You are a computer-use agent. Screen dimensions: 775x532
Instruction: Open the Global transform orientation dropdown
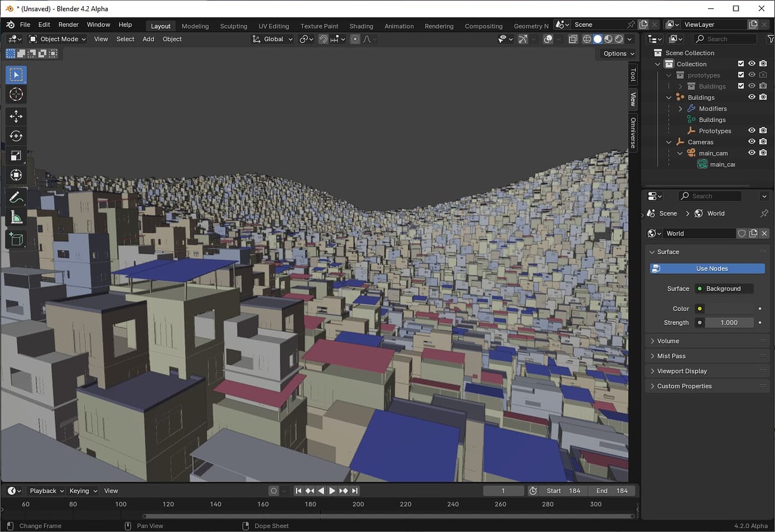point(272,39)
